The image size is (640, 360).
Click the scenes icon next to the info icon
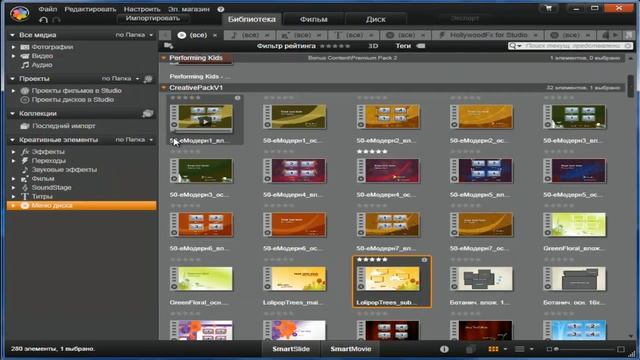pyautogui.click(x=470, y=349)
